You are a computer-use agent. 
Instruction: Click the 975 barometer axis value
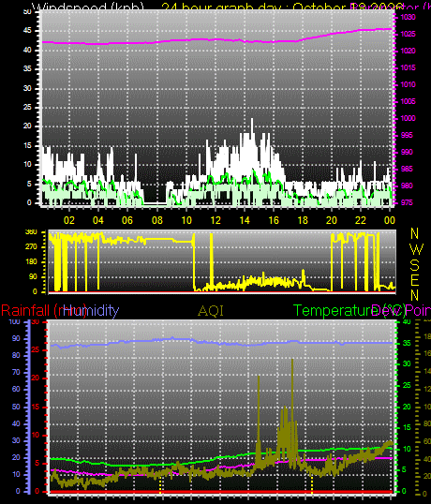click(x=407, y=203)
